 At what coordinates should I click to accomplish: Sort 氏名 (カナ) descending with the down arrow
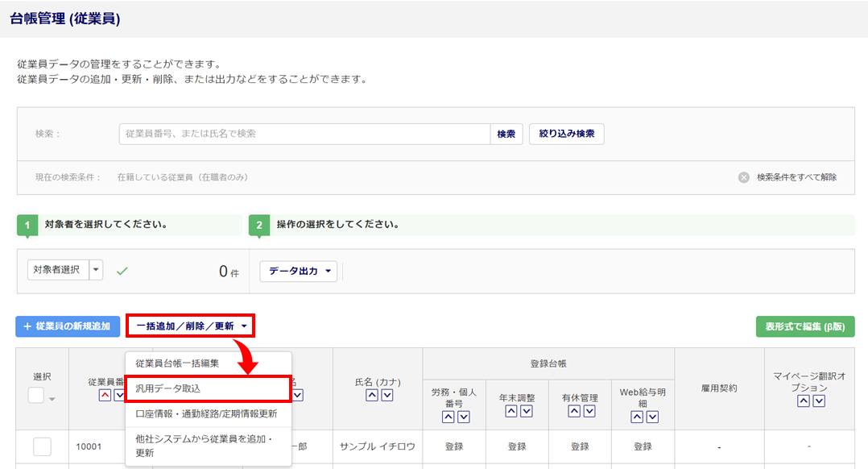click(x=387, y=395)
